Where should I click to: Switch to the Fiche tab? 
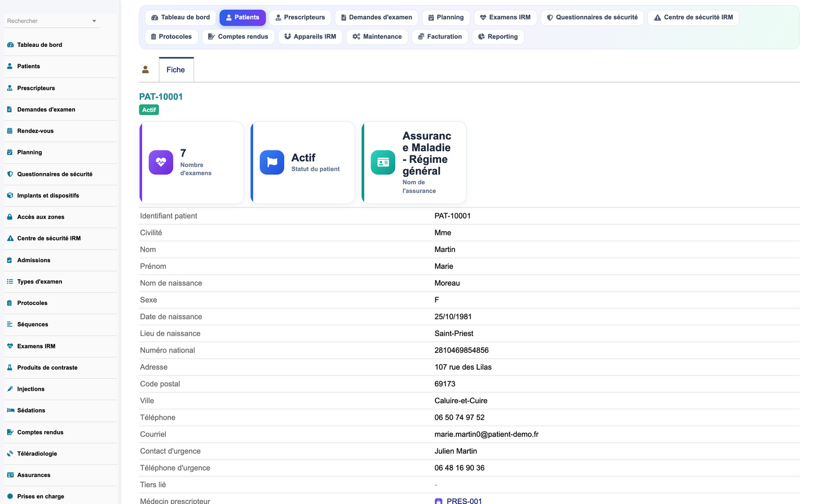[x=176, y=70]
